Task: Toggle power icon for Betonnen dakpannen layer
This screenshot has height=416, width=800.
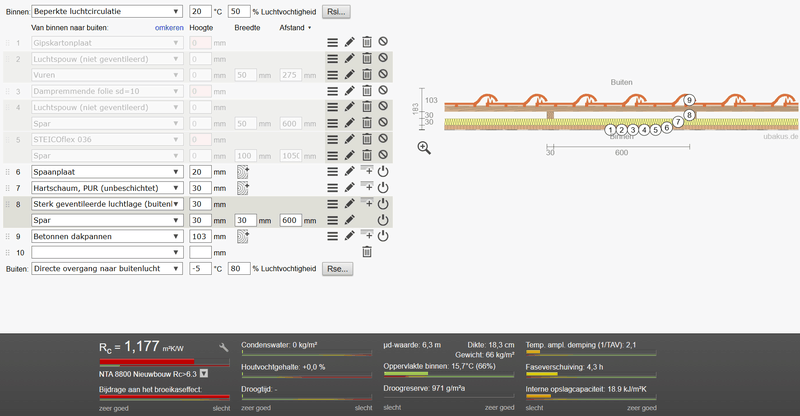Action: point(383,236)
